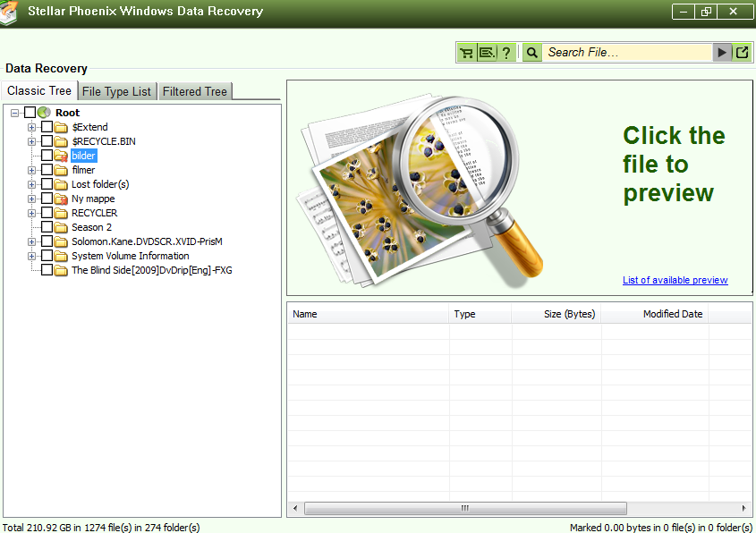
Task: Click the deleted bilder folder icon
Action: point(61,156)
